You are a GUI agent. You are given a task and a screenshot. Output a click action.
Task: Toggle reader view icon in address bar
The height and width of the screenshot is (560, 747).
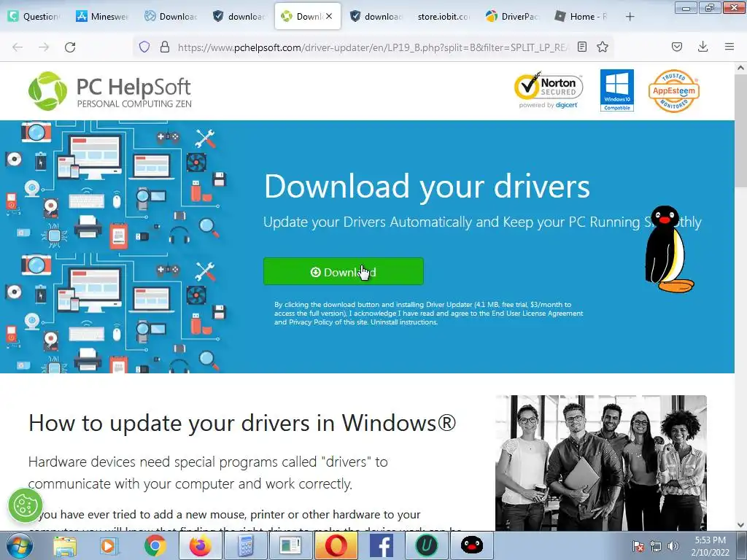click(582, 47)
